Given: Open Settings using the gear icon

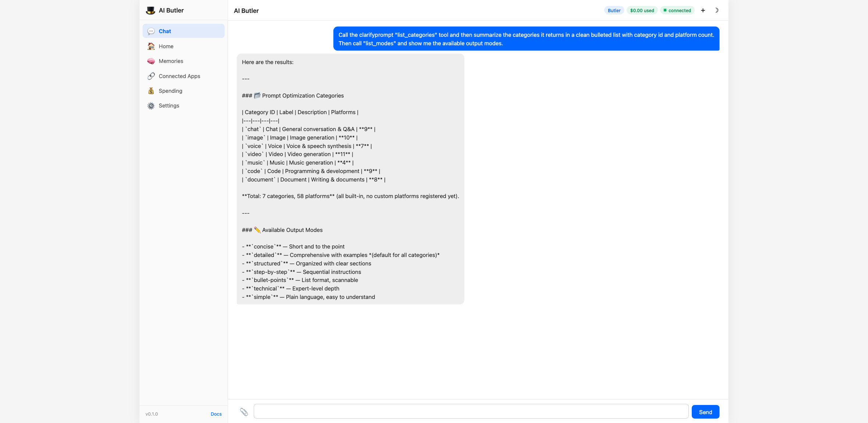Looking at the screenshot, I should click(151, 106).
